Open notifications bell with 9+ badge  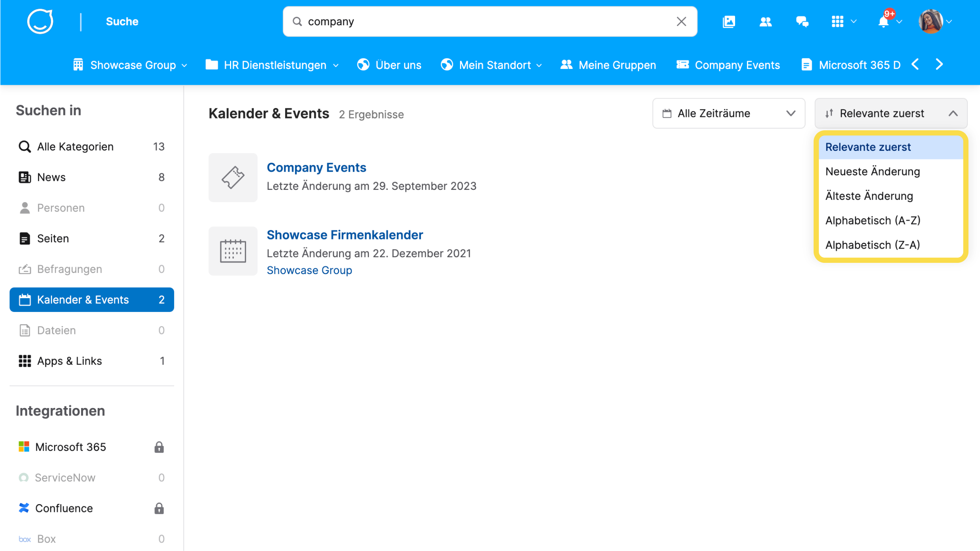884,21
